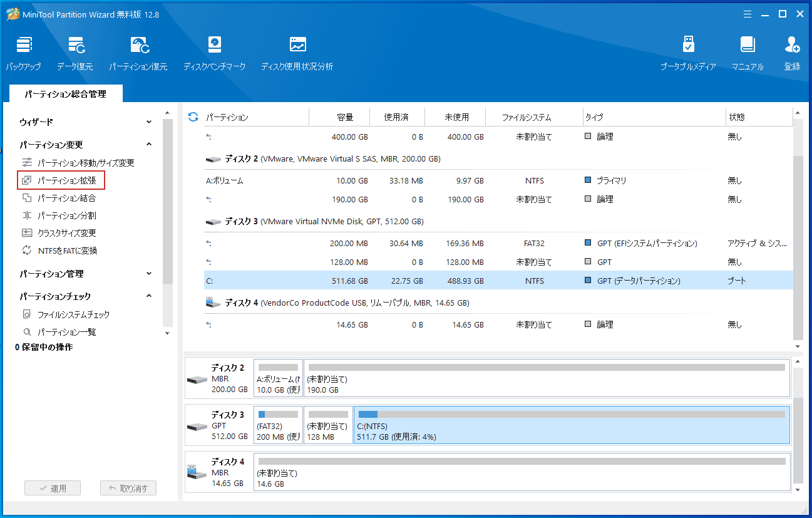The image size is (812, 518).
Task: Select ディスク 4 header row in list
Action: point(498,303)
